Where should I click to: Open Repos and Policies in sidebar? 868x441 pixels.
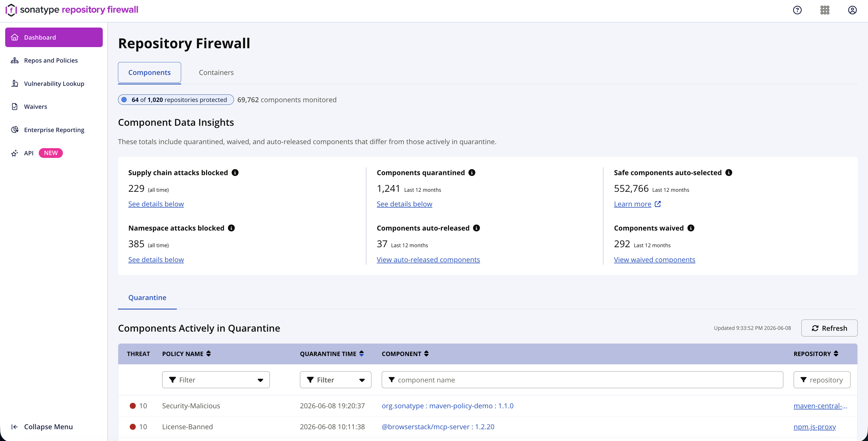(x=54, y=60)
